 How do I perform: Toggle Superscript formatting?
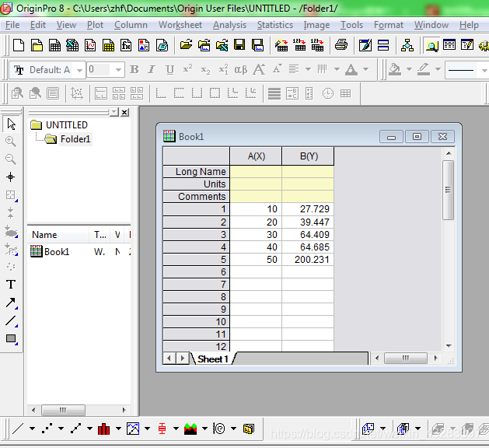(x=187, y=68)
